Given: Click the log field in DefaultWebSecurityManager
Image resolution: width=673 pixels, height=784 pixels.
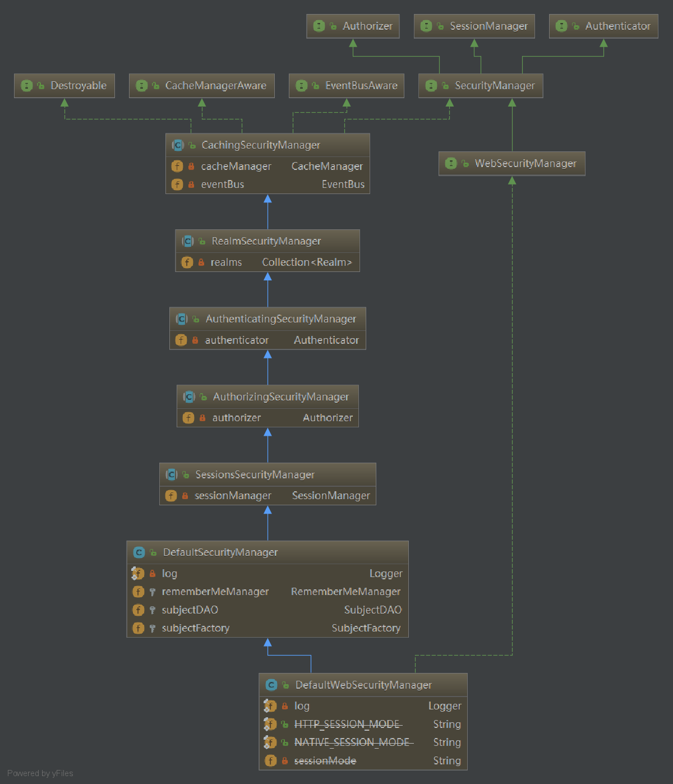Looking at the screenshot, I should click(x=302, y=706).
